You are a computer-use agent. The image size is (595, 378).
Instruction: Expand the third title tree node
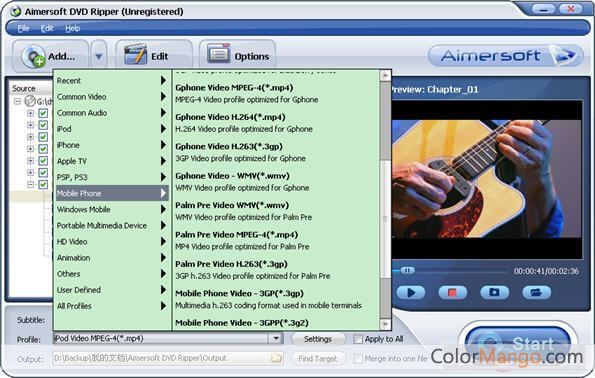tap(30, 137)
